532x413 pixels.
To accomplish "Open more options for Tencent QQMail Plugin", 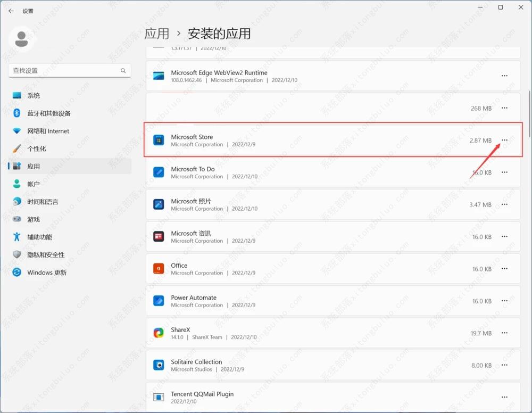I will [x=504, y=397].
